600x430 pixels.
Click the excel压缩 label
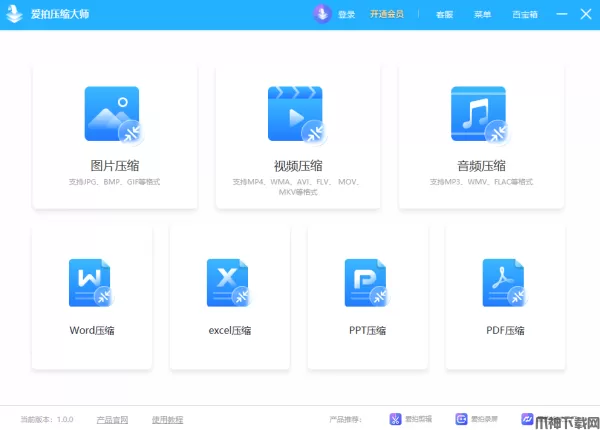click(x=230, y=330)
